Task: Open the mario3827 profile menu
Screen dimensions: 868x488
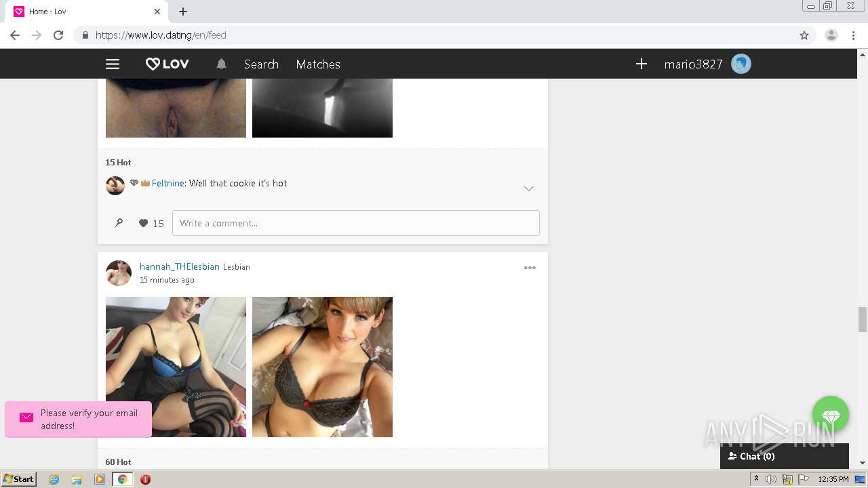Action: click(693, 64)
